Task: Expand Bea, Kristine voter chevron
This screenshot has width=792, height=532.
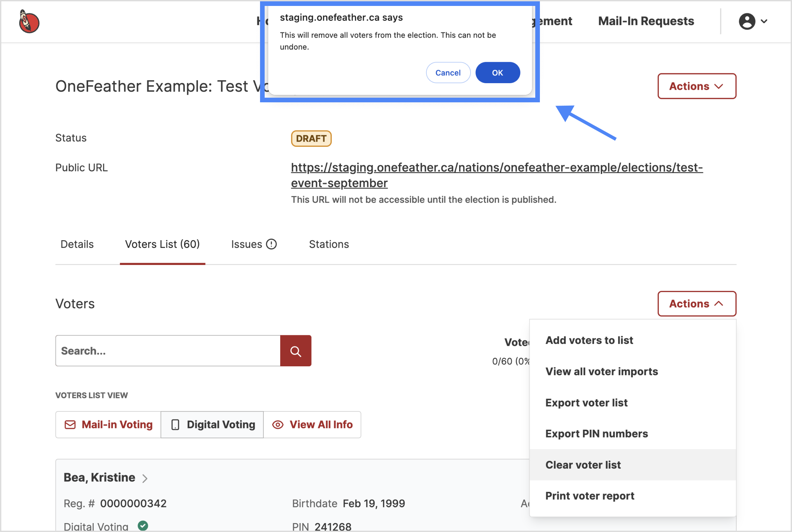Action: (145, 479)
